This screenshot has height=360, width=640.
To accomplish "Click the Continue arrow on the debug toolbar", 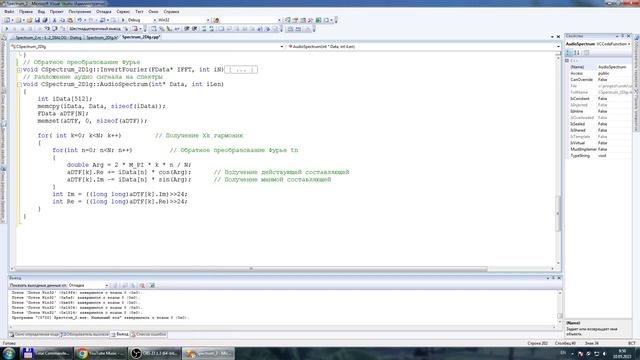I will tap(6, 29).
